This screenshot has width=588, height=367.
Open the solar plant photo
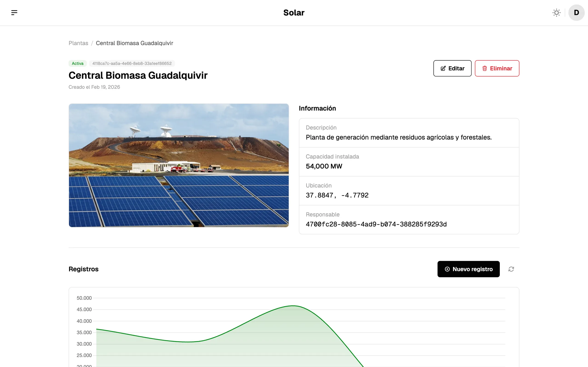click(179, 165)
